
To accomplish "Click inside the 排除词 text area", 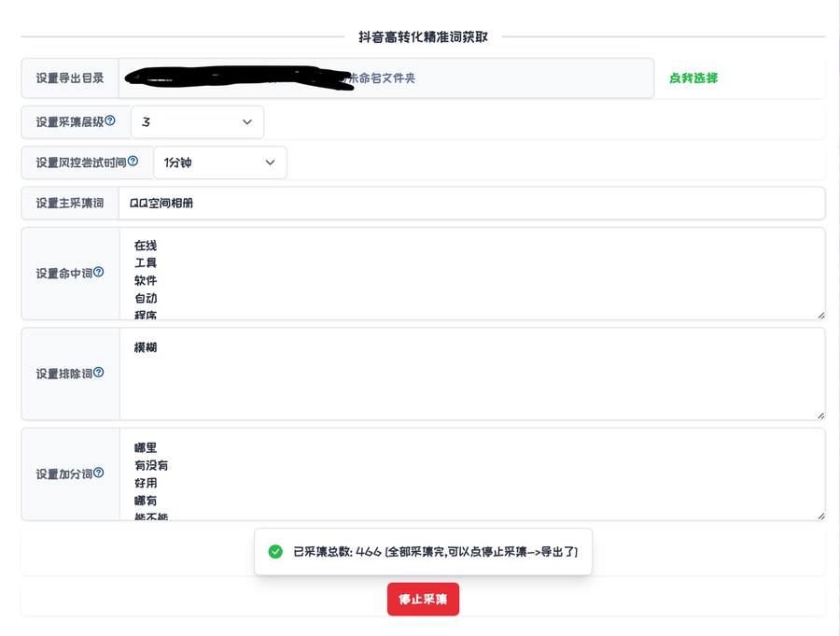I will (x=471, y=374).
